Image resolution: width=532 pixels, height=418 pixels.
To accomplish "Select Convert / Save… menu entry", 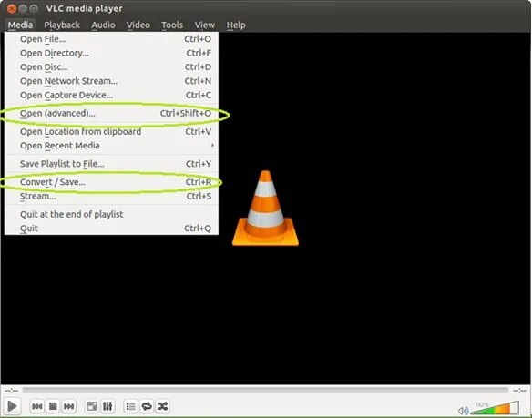I will coord(112,182).
